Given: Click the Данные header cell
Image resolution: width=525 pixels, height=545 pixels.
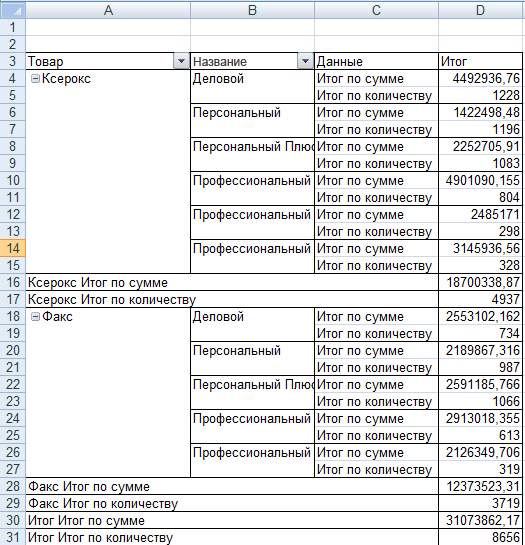Looking at the screenshot, I should pos(376,61).
